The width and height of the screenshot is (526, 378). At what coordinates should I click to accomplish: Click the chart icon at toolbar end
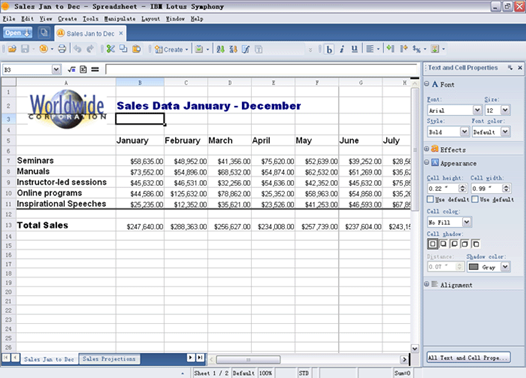click(435, 49)
